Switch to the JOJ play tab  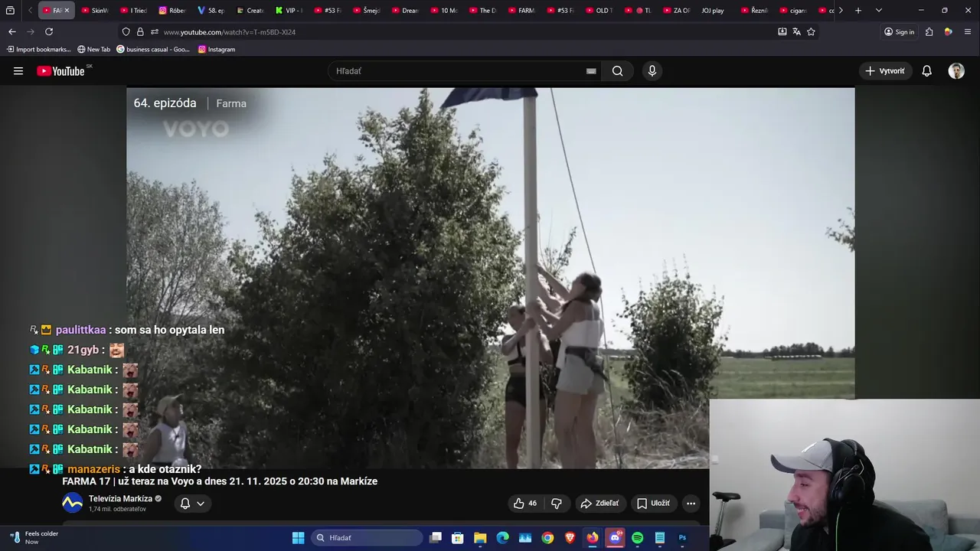pyautogui.click(x=713, y=11)
